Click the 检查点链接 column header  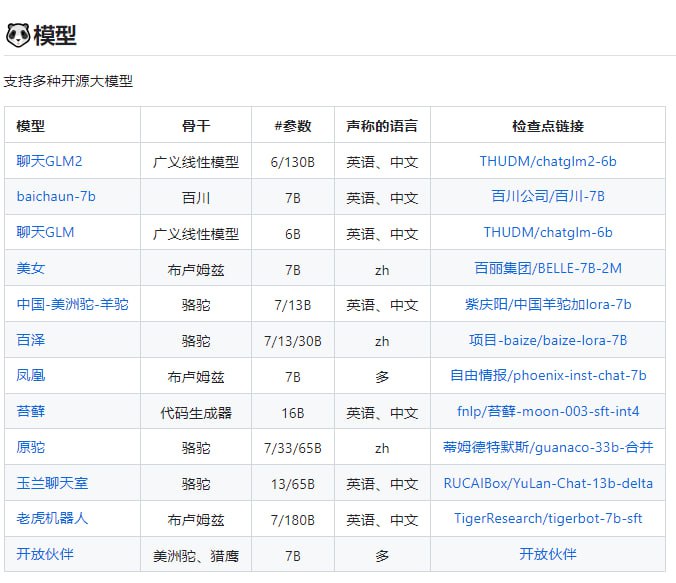click(x=548, y=126)
